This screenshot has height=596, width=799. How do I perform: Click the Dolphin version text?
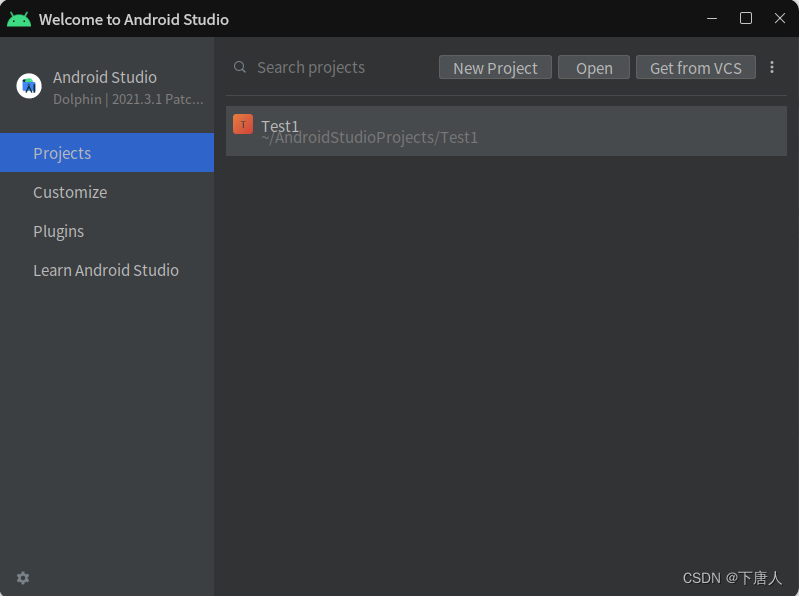click(x=128, y=99)
